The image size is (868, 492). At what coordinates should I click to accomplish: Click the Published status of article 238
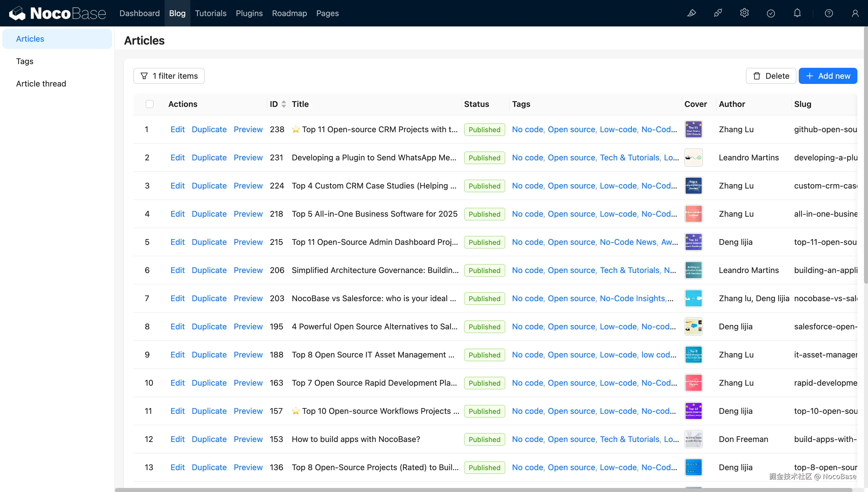click(484, 129)
